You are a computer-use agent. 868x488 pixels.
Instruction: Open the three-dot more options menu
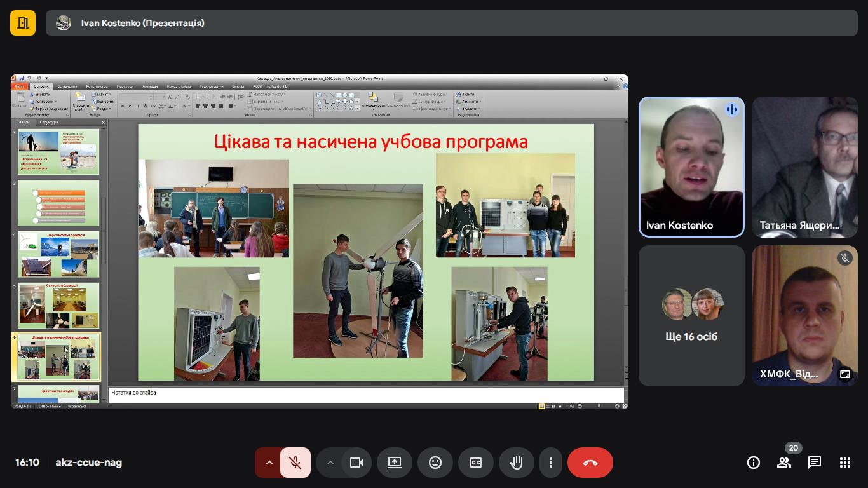(x=551, y=463)
